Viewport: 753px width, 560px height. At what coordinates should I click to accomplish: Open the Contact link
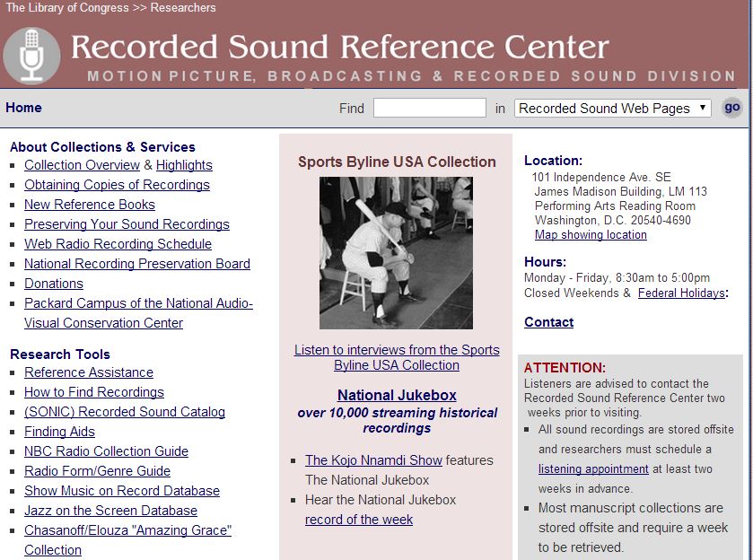[x=549, y=322]
